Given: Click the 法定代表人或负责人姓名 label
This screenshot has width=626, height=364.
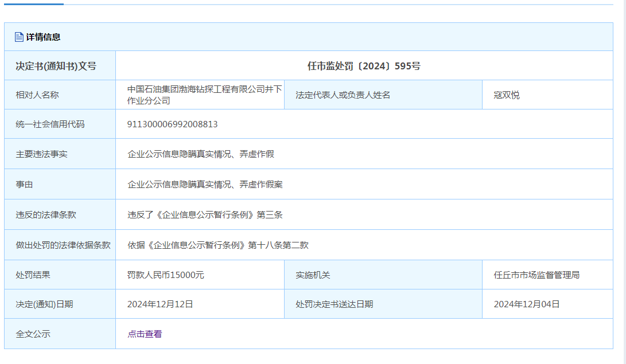Looking at the screenshot, I should (x=343, y=95).
